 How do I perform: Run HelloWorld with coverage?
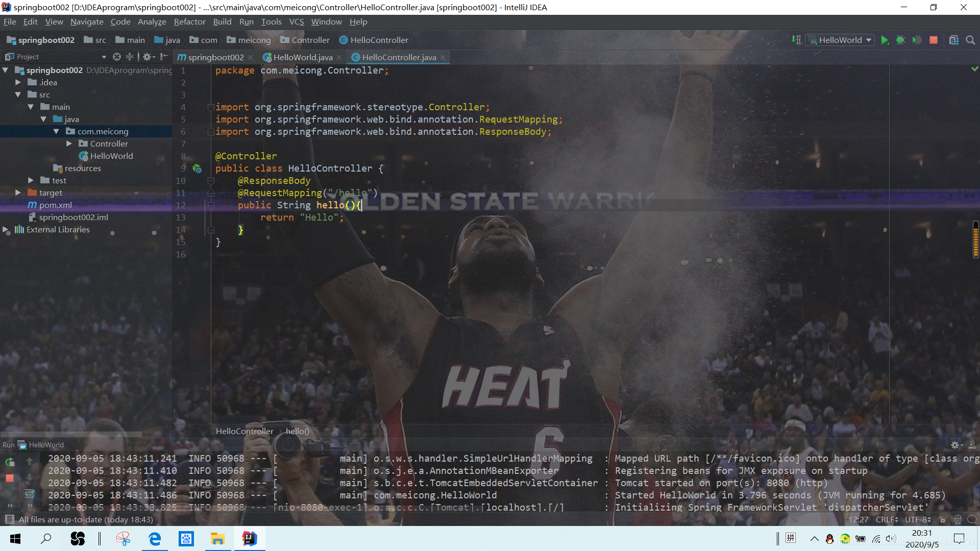917,40
